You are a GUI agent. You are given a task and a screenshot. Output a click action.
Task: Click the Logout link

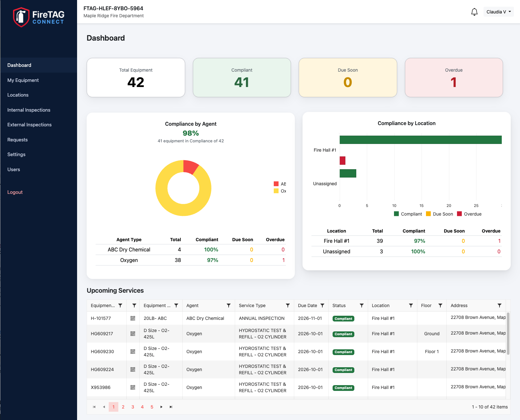coord(15,192)
